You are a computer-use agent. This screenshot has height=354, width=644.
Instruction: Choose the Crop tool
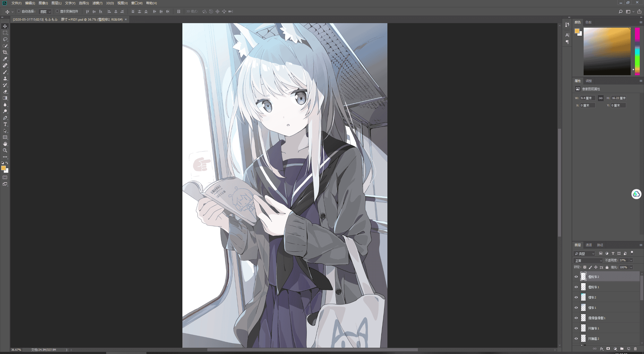[5, 52]
